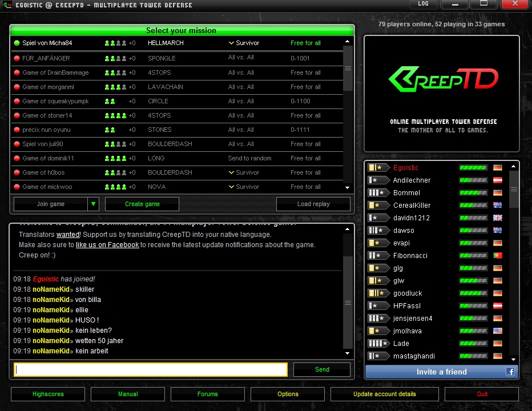Follow the 'like us on Facebook' link
Viewport: 532px width, 411px height.
107,245
